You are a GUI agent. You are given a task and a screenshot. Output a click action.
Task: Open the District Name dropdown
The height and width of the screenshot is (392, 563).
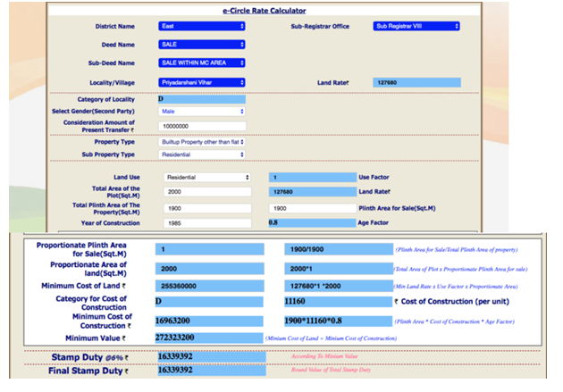[202, 26]
